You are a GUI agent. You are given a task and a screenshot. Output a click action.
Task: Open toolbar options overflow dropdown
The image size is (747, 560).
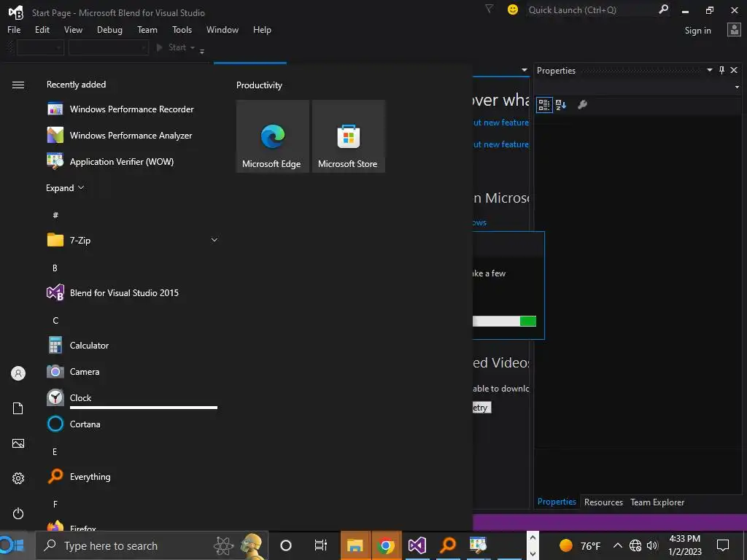(x=202, y=51)
